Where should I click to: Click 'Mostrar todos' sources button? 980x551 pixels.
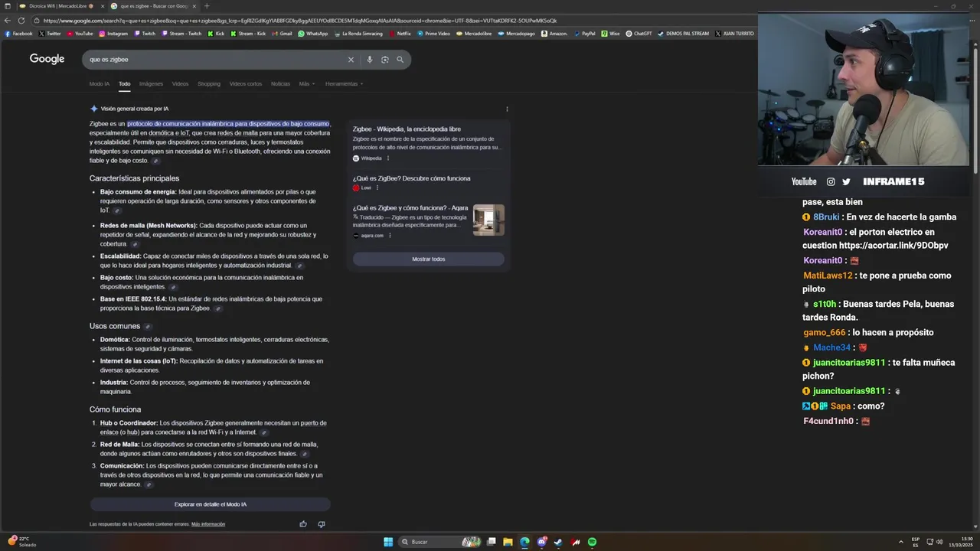click(x=429, y=259)
